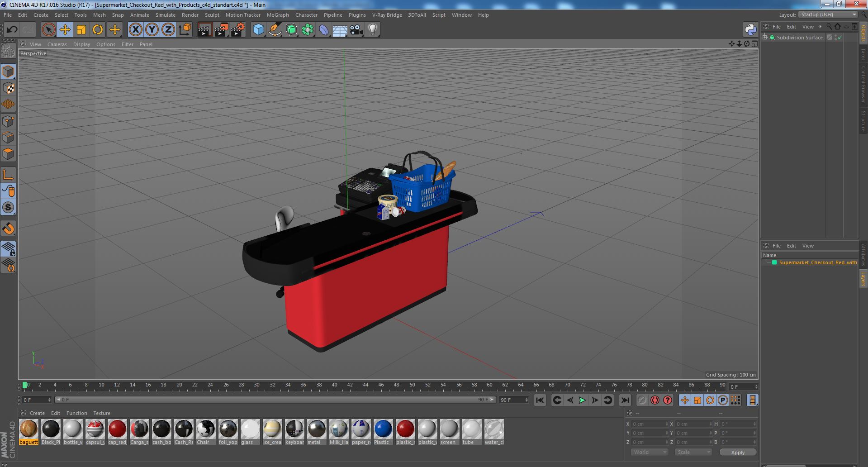The height and width of the screenshot is (467, 868).
Task: Click the Undo arrow icon
Action: [x=12, y=30]
